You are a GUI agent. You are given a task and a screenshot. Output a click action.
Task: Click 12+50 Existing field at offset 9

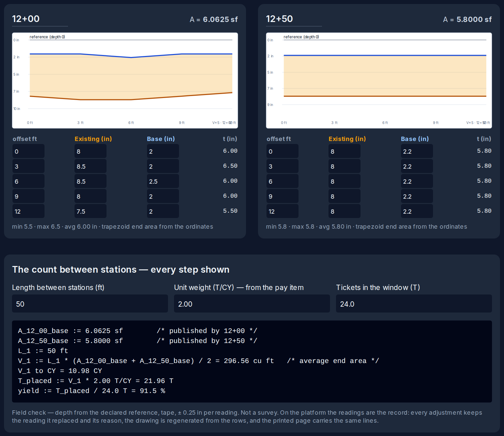coord(344,196)
